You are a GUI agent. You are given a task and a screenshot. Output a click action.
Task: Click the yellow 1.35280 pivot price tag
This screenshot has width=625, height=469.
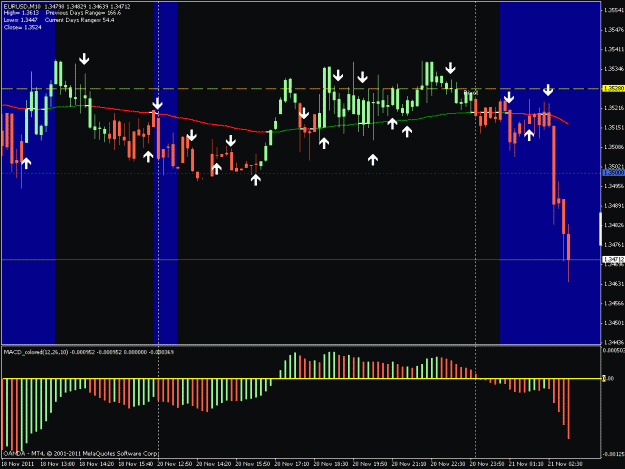(x=613, y=88)
